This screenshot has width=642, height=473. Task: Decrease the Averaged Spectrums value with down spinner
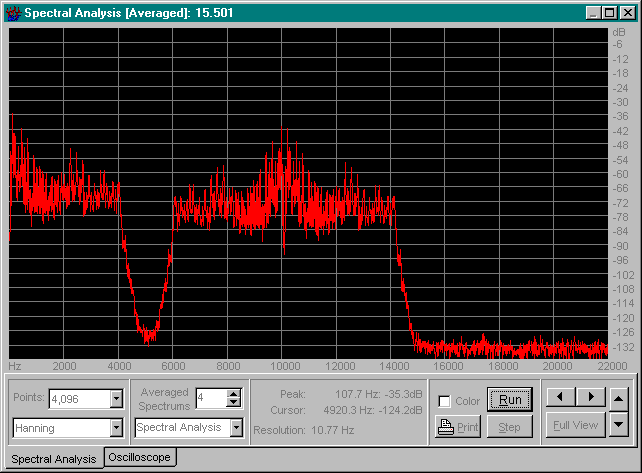[234, 403]
